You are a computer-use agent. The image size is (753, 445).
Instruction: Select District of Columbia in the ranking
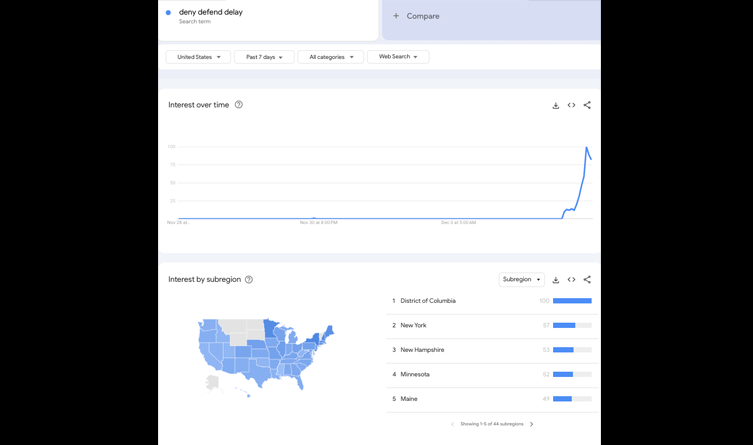[428, 301]
